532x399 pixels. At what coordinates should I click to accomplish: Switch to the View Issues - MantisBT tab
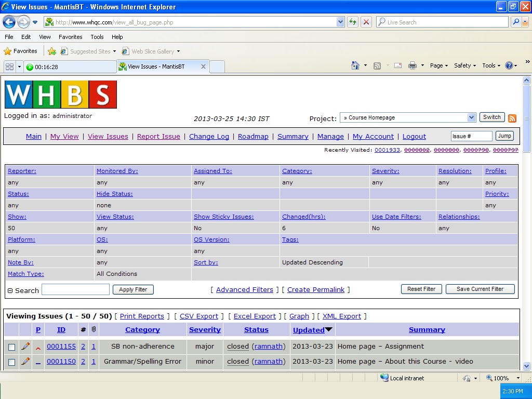(x=156, y=66)
